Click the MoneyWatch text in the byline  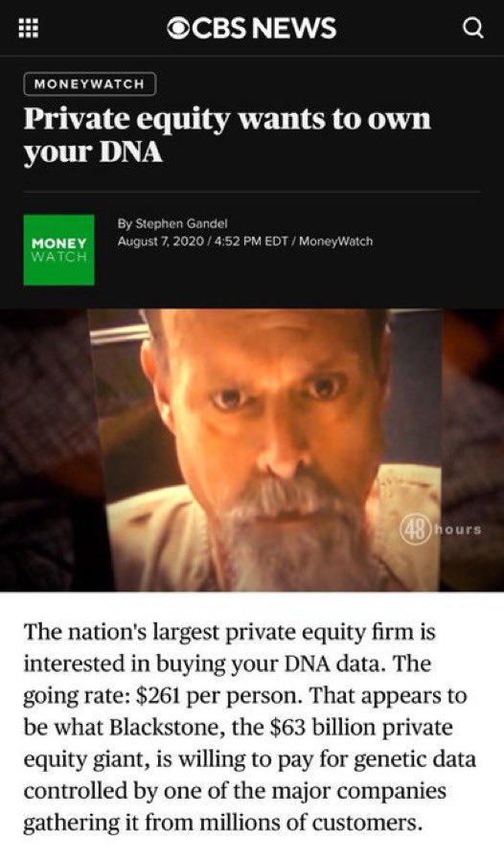pyautogui.click(x=335, y=242)
